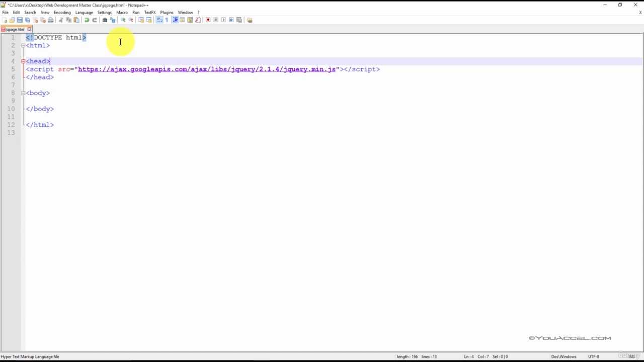Open the View menu

(x=45, y=13)
